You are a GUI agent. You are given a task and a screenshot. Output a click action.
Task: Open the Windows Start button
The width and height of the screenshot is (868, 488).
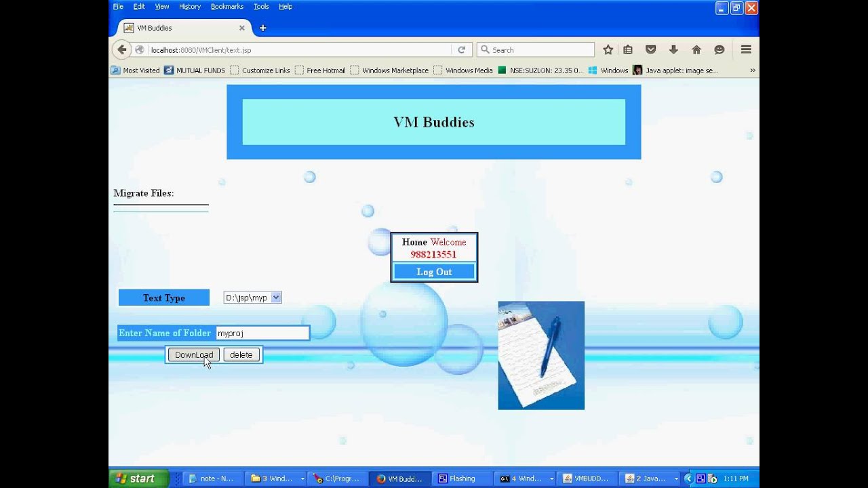(x=138, y=479)
